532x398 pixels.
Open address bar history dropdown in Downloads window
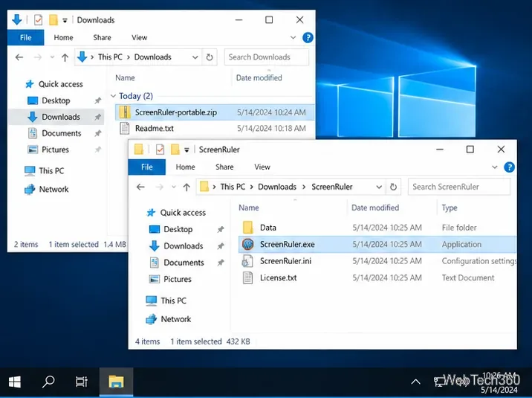(x=195, y=57)
